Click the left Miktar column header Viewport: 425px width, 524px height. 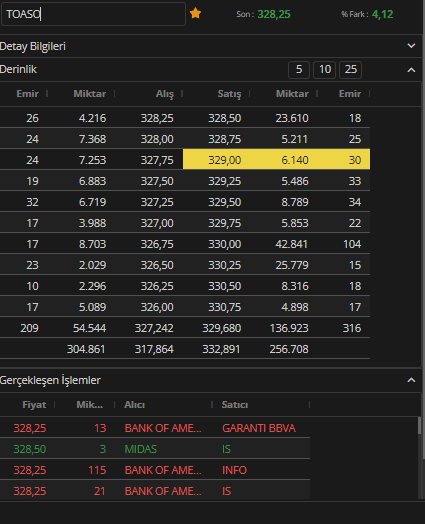[90, 94]
